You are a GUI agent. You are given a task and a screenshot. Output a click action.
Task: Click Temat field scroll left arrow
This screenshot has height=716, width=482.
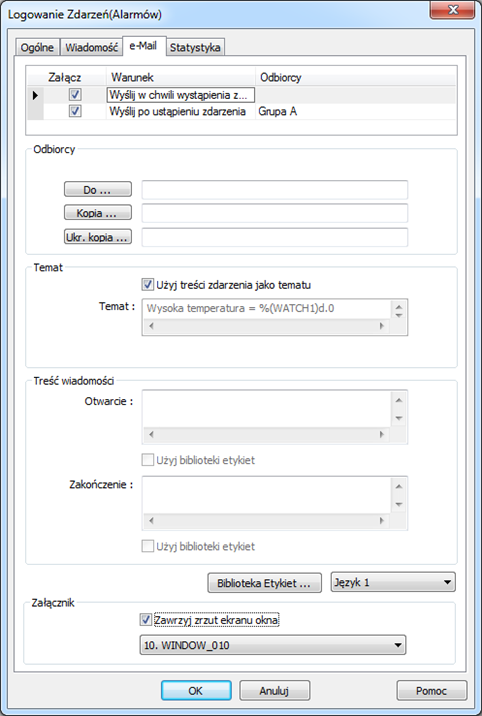[152, 326]
